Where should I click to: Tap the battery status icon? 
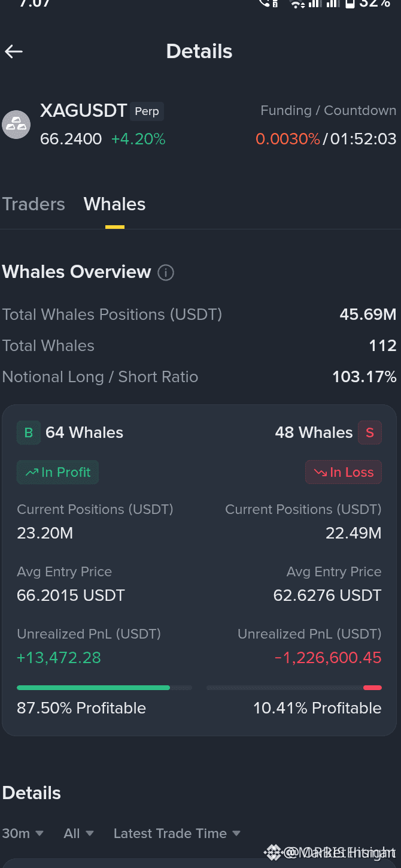[350, 4]
